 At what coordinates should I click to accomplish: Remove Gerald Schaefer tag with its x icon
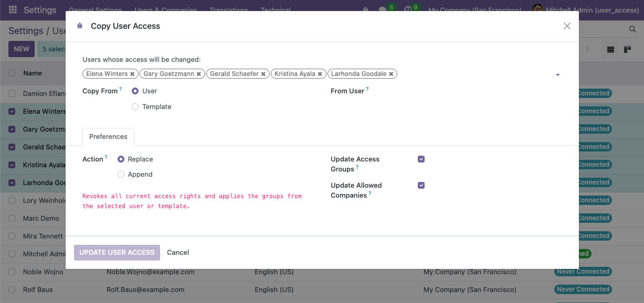[x=264, y=73]
